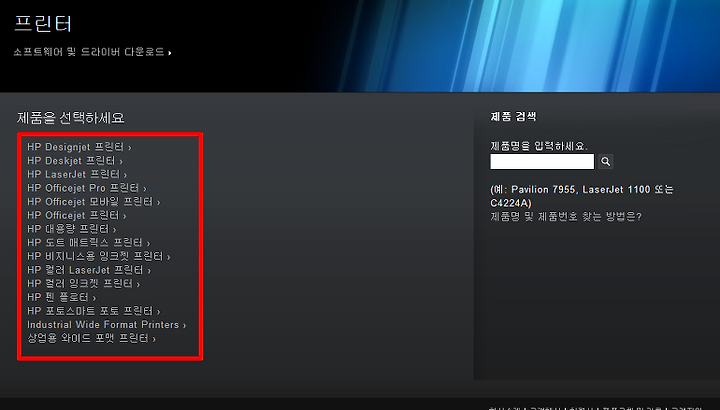720x410 pixels.
Task: Select HP 컬러 LaserJet 프린터
Action: tap(89, 270)
